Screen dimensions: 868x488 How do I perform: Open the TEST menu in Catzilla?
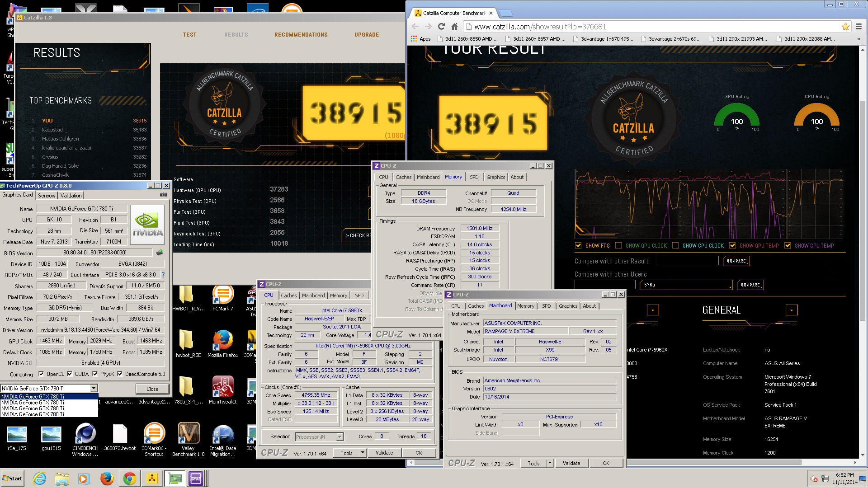pos(189,34)
